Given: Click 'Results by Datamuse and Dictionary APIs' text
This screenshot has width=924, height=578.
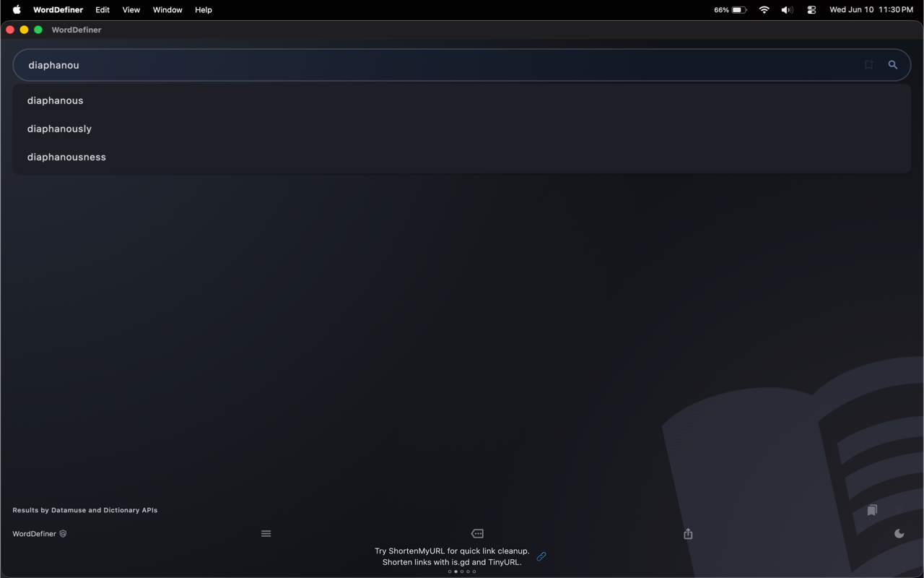Looking at the screenshot, I should tap(85, 510).
